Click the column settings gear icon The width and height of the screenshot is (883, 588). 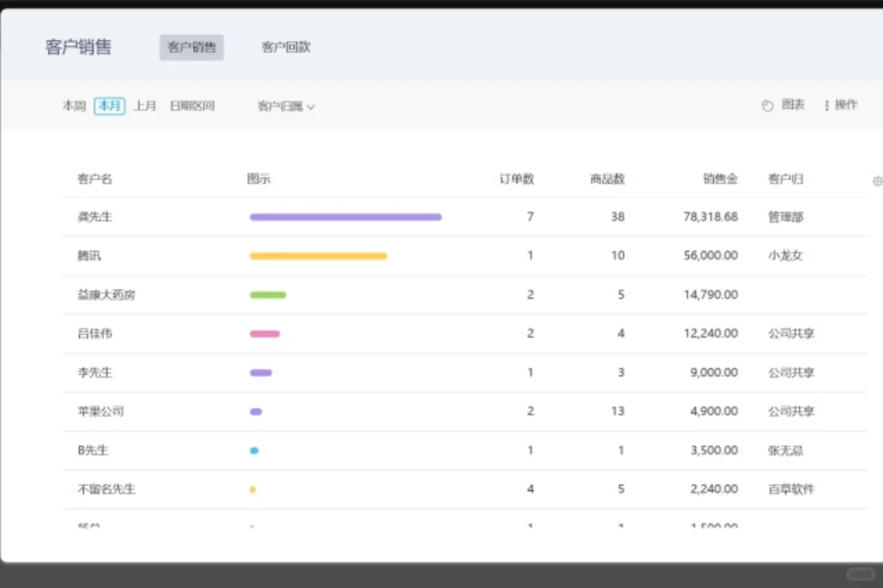[877, 181]
